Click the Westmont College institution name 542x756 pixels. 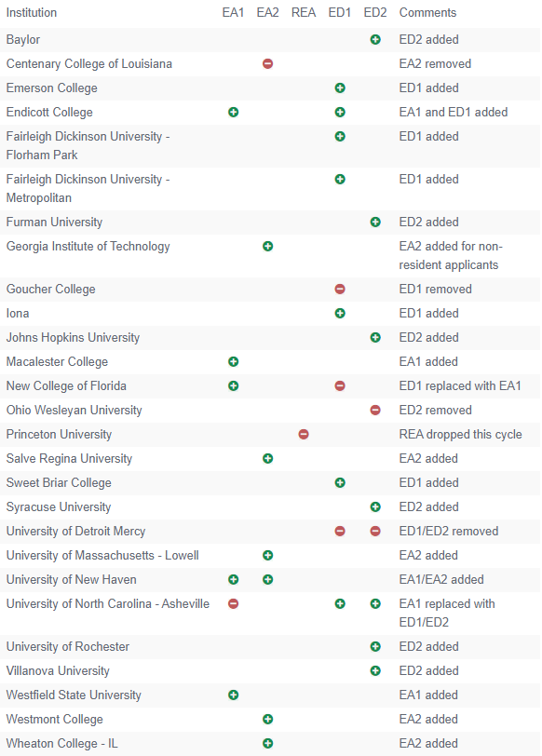point(55,720)
